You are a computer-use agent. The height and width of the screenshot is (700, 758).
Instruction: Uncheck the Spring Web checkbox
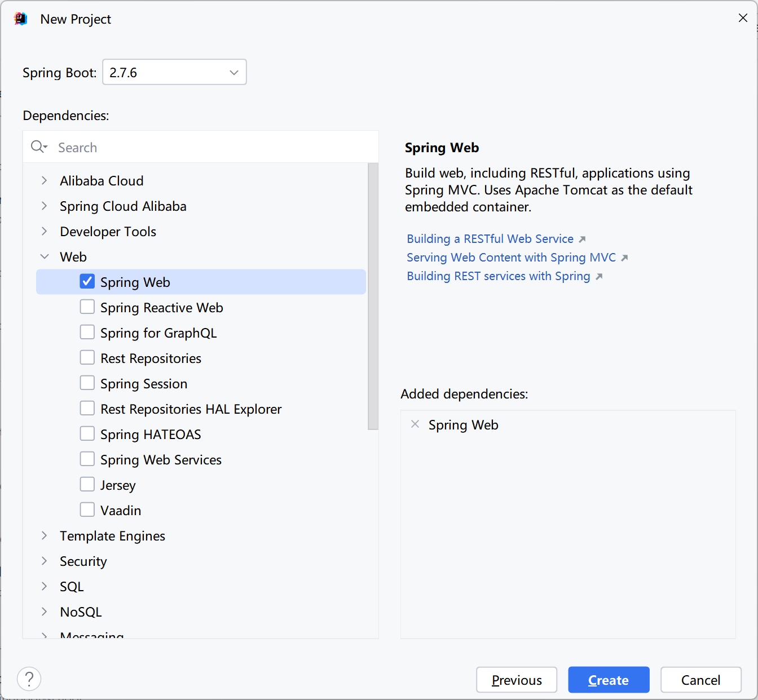pos(87,281)
